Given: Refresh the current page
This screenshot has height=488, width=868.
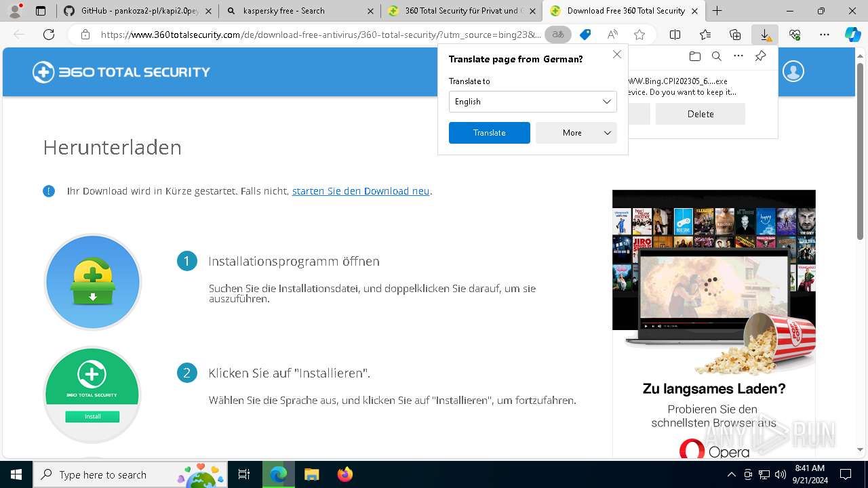Looking at the screenshot, I should point(49,35).
